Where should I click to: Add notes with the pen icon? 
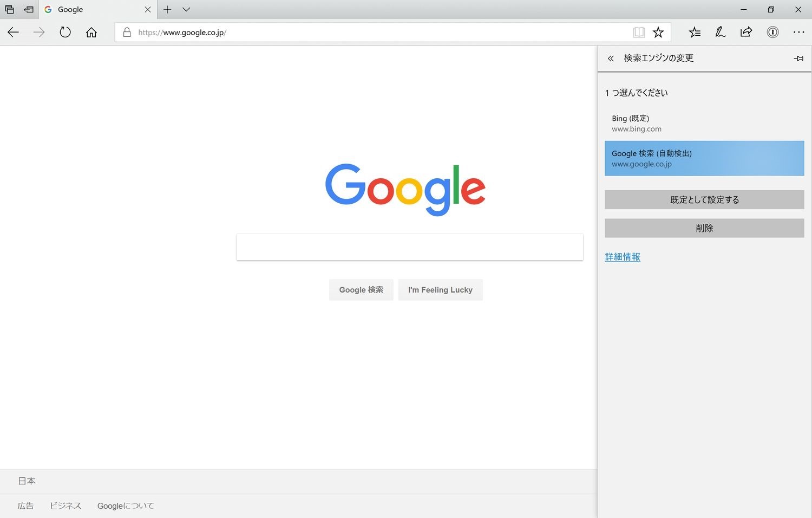click(720, 33)
